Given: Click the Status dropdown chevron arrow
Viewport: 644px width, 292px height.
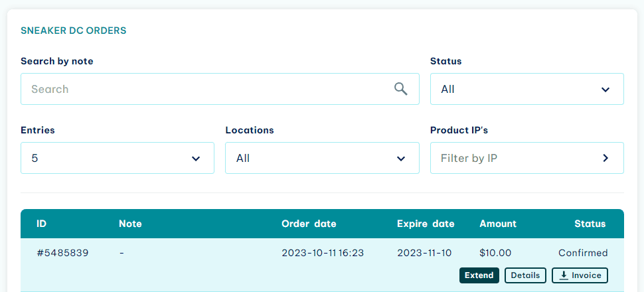Looking at the screenshot, I should coord(605,90).
